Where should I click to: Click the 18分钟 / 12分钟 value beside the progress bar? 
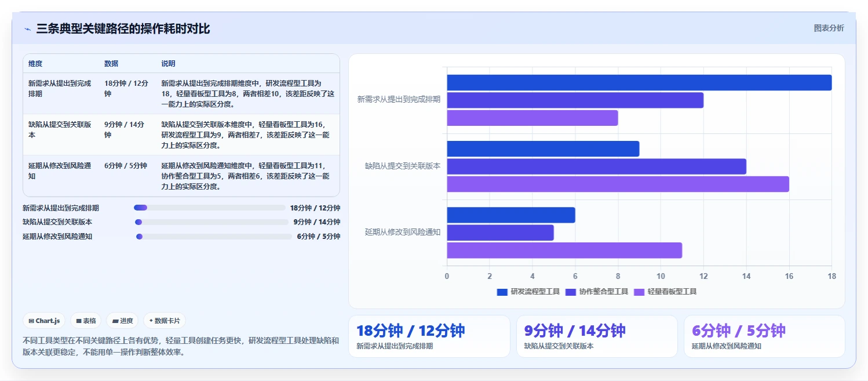pos(315,208)
